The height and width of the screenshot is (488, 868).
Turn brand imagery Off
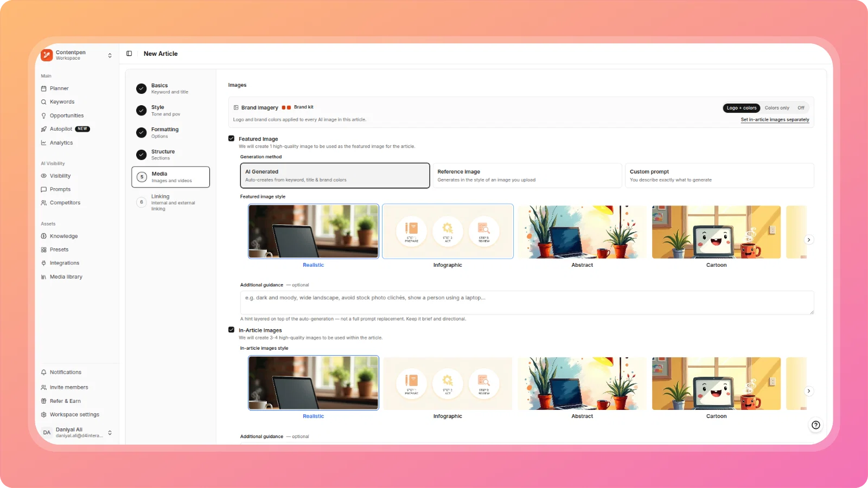(x=801, y=108)
